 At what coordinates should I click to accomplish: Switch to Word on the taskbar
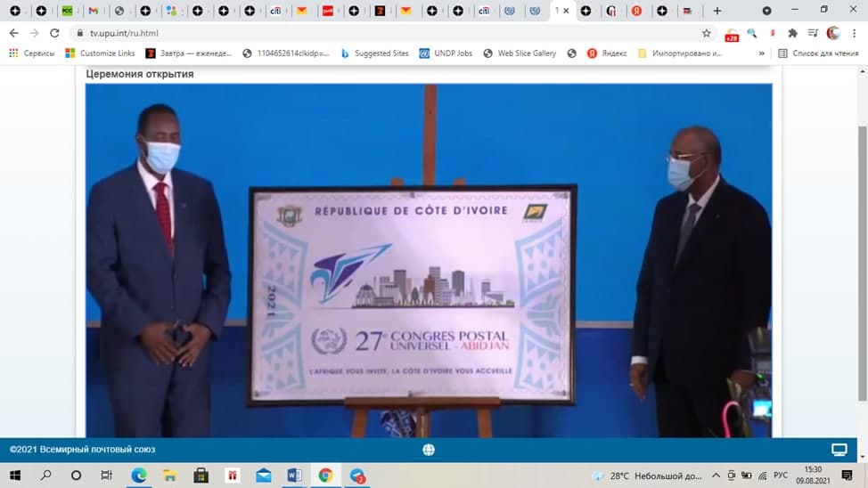coord(294,476)
